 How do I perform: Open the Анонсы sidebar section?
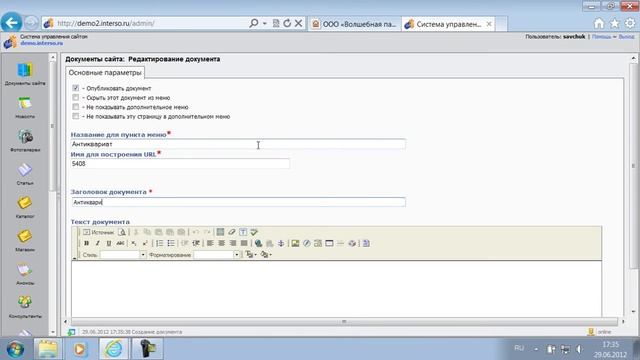25,274
